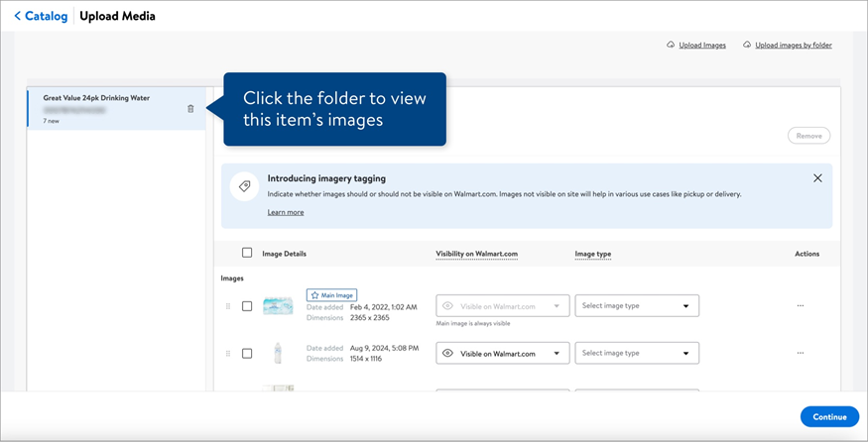Image resolution: width=868 pixels, height=442 pixels.
Task: Click Upload images by folder link
Action: (793, 46)
